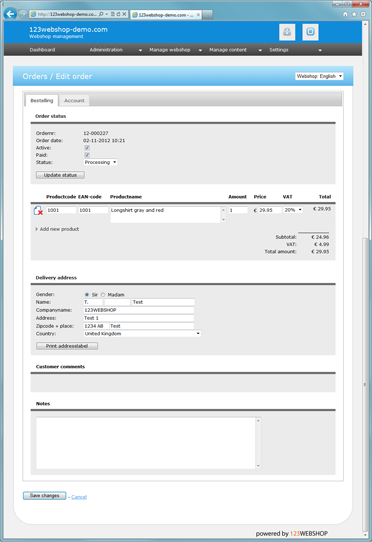Click the Save changes button
The width and height of the screenshot is (372, 542).
click(x=45, y=496)
